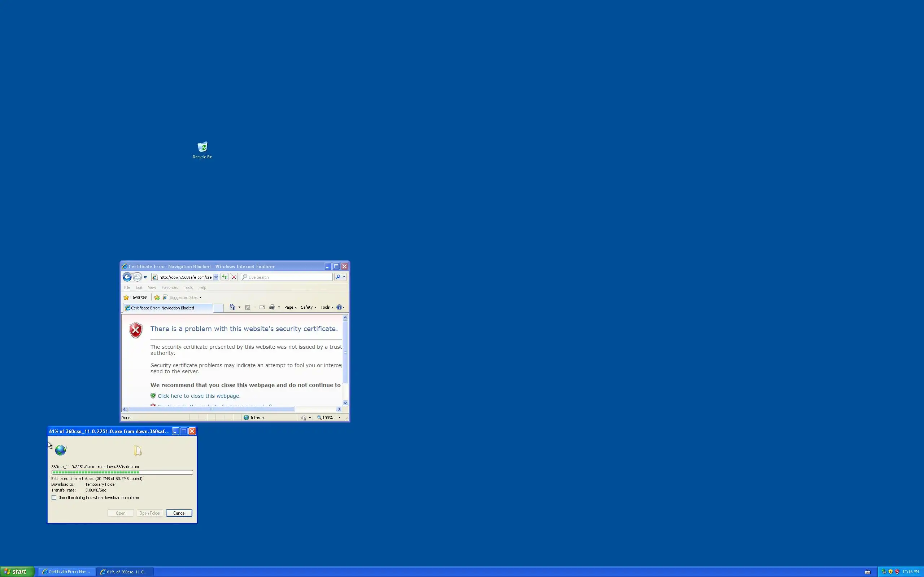The image size is (924, 577).
Task: Open the zoom level 100% dropdown
Action: click(339, 418)
